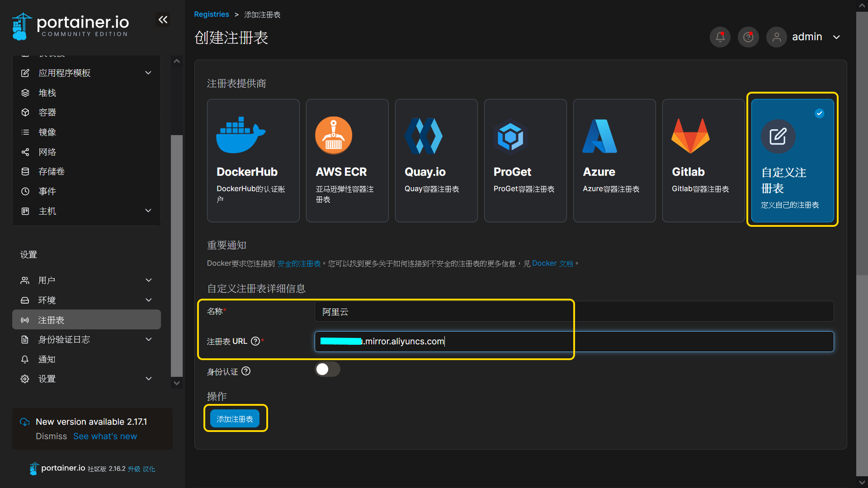This screenshot has width=868, height=488.
Task: Follow the Registries breadcrumb link
Action: (x=212, y=14)
